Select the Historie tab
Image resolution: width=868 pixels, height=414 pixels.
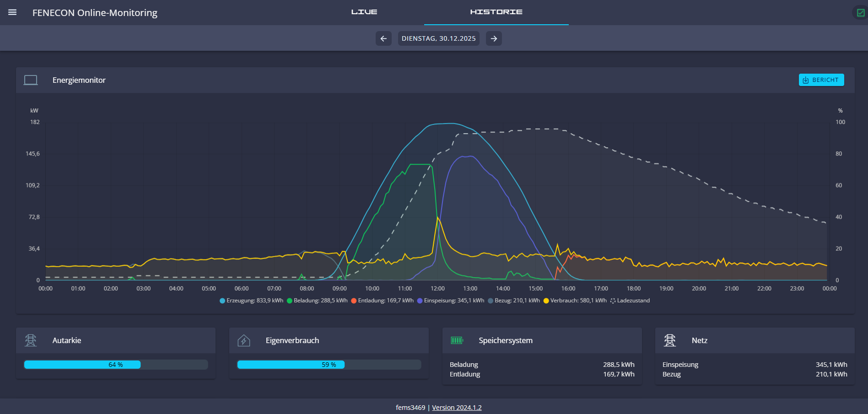pyautogui.click(x=496, y=12)
